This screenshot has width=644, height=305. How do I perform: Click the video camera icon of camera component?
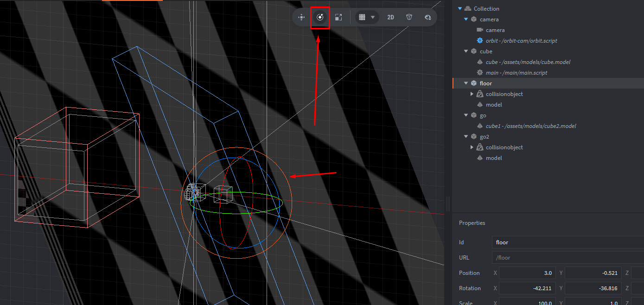pyautogui.click(x=480, y=30)
